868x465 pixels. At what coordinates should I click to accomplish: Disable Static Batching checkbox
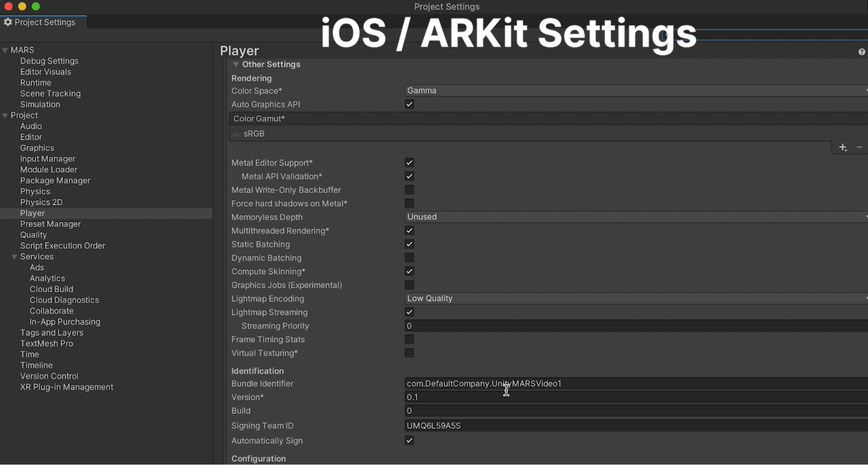click(x=409, y=244)
